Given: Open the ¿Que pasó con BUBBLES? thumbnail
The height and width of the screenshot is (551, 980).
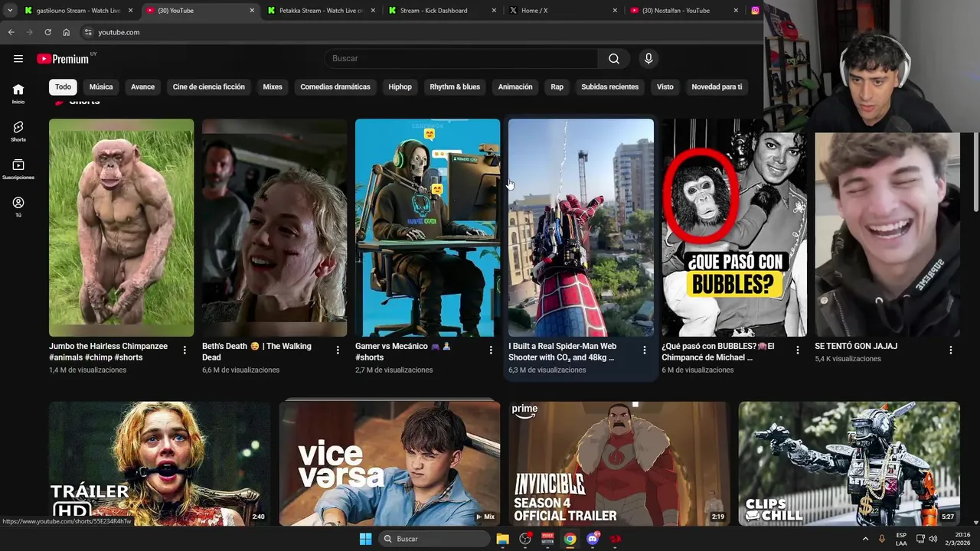Looking at the screenshot, I should 734,227.
